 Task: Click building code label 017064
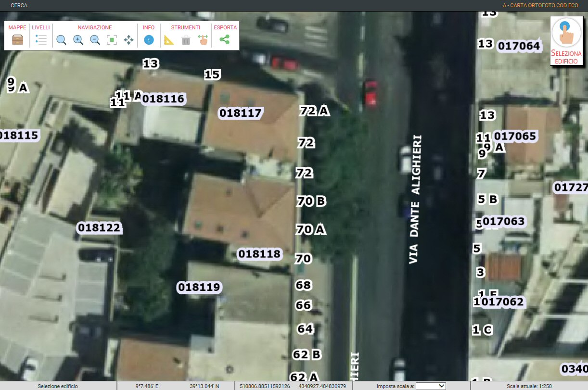pos(519,46)
